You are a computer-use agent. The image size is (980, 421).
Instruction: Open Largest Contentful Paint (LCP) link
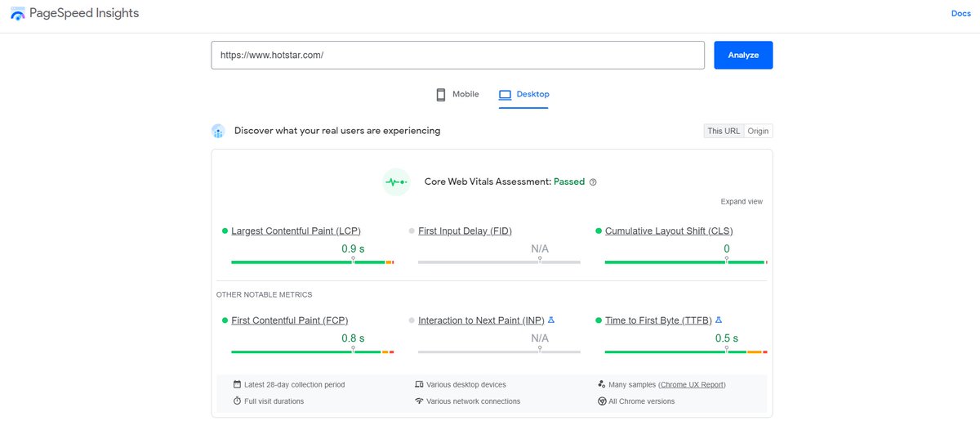click(x=296, y=231)
